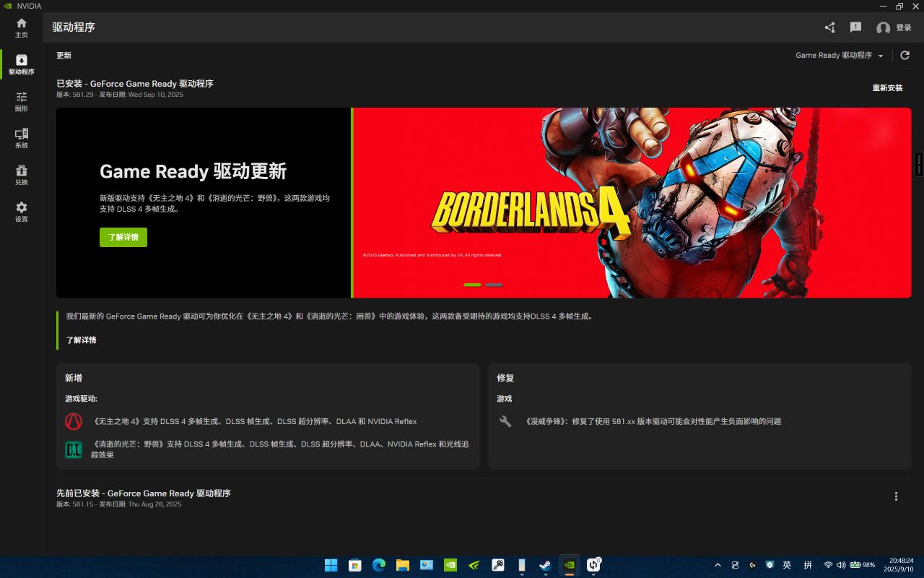
Task: Click 重新安装 to reinstall driver
Action: pyautogui.click(x=887, y=88)
